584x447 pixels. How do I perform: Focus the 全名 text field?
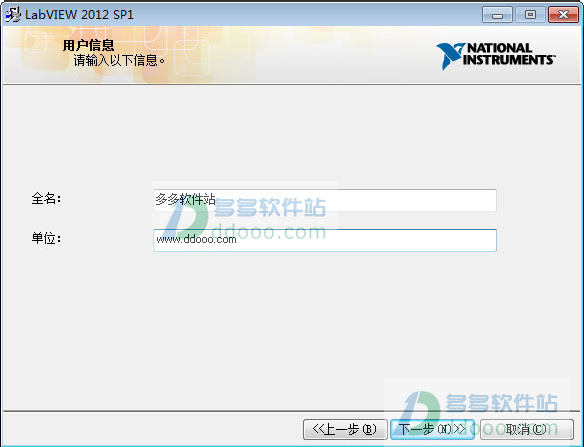tap(324, 200)
